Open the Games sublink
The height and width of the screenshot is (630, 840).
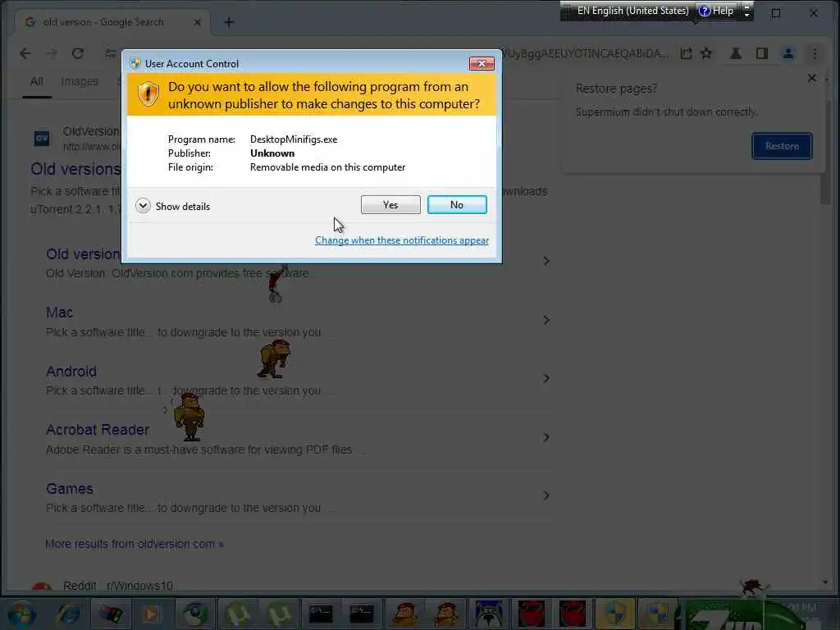pos(70,489)
